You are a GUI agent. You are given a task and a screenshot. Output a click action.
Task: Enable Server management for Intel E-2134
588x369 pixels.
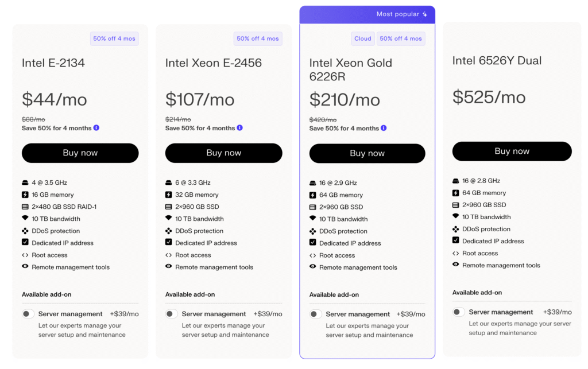28,314
